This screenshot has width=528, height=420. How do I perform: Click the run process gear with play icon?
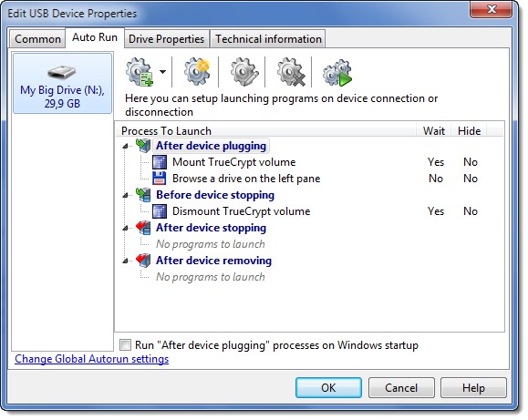[x=337, y=72]
